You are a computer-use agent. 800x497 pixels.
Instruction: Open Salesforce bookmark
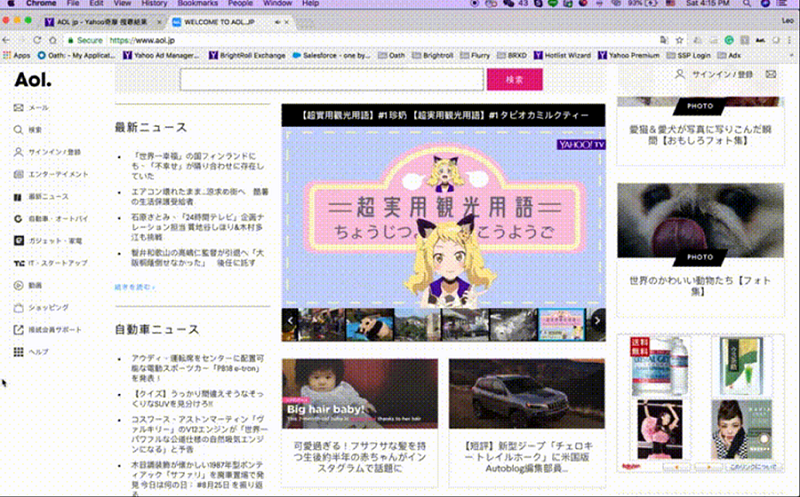click(x=332, y=55)
